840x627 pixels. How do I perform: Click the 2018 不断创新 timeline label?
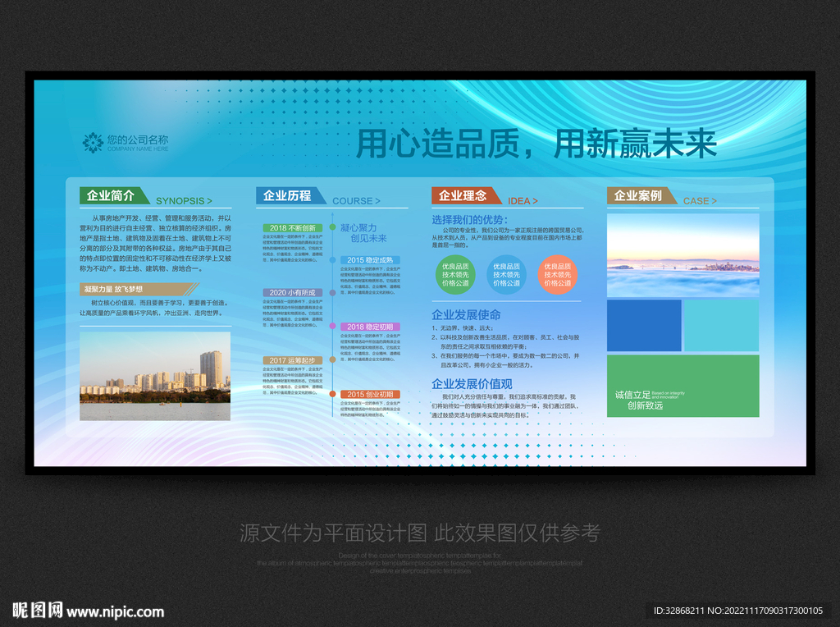coord(293,228)
